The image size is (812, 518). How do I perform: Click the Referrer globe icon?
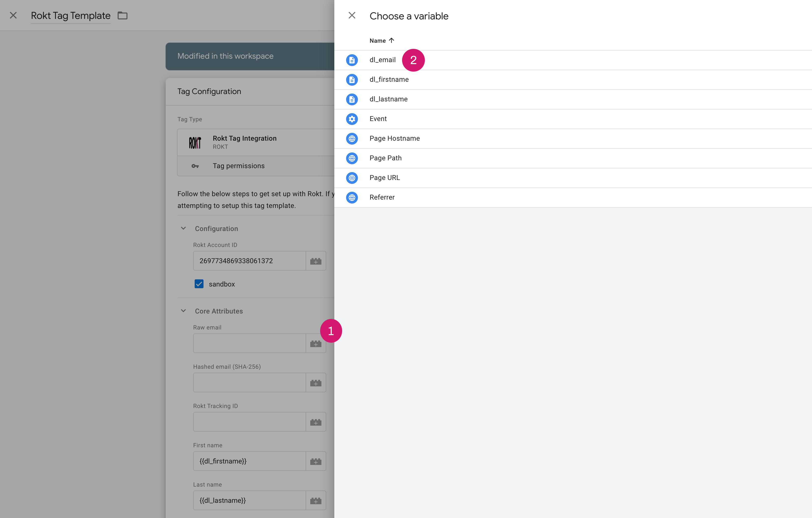coord(352,197)
